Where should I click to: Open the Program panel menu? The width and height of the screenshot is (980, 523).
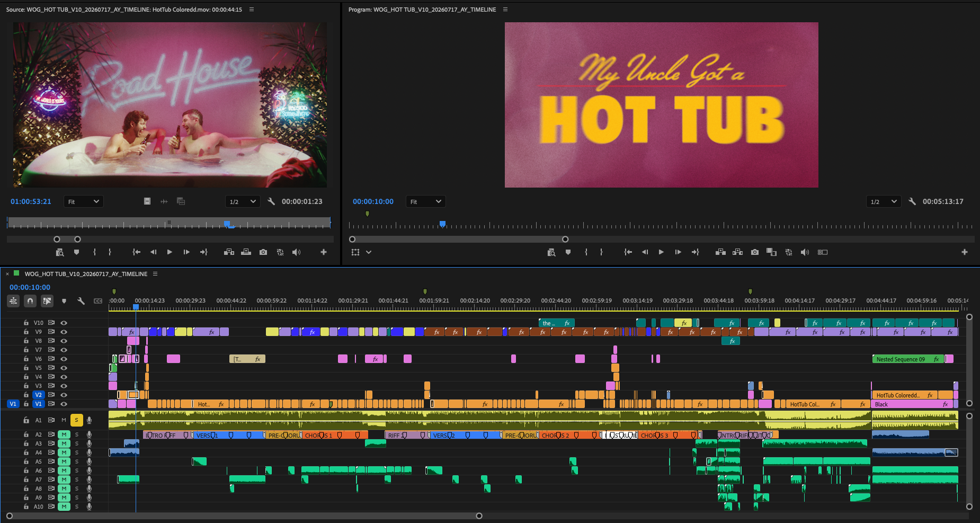click(x=505, y=10)
